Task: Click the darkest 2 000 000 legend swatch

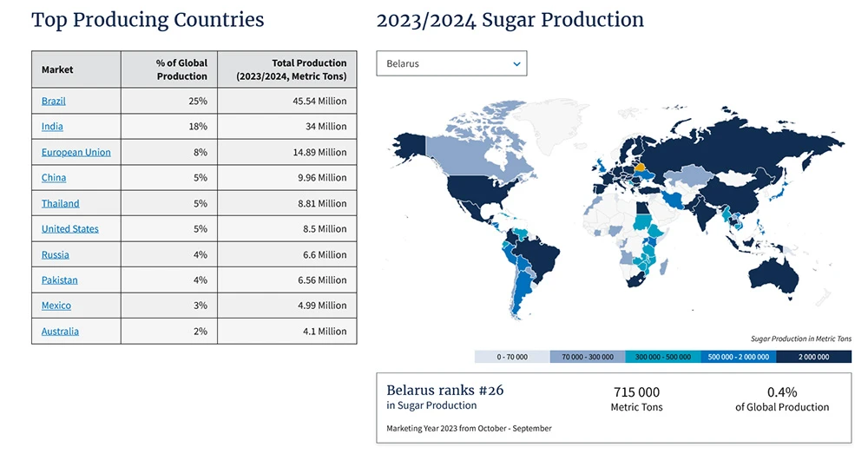Action: pos(814,357)
